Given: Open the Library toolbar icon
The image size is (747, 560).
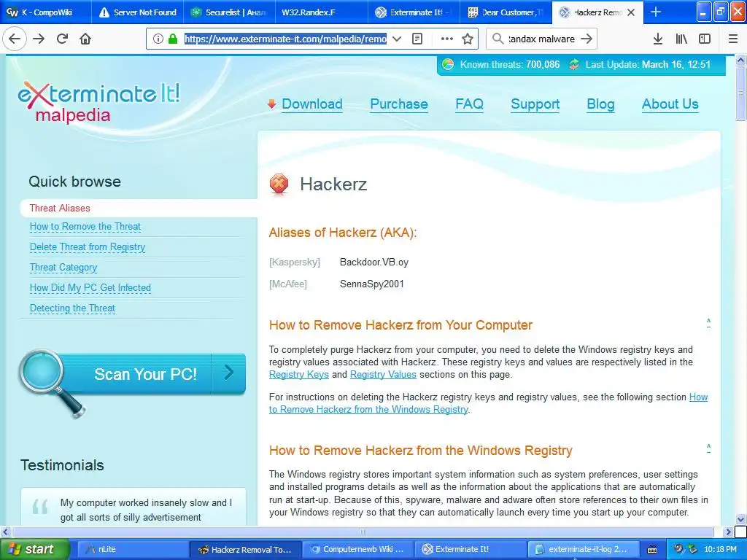Looking at the screenshot, I should tap(681, 39).
